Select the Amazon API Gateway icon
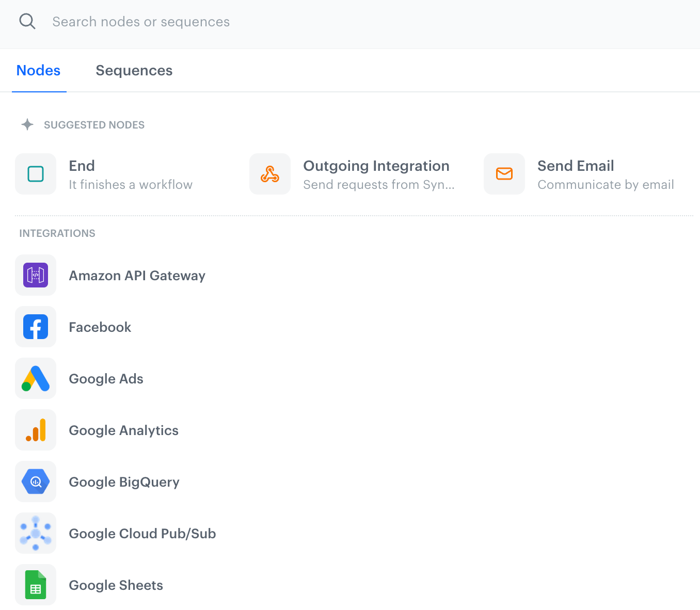Viewport: 700px width, 610px height. [36, 275]
